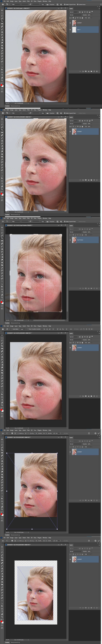Select Gradient tool in the Crop Preview window

click(x=2, y=257)
